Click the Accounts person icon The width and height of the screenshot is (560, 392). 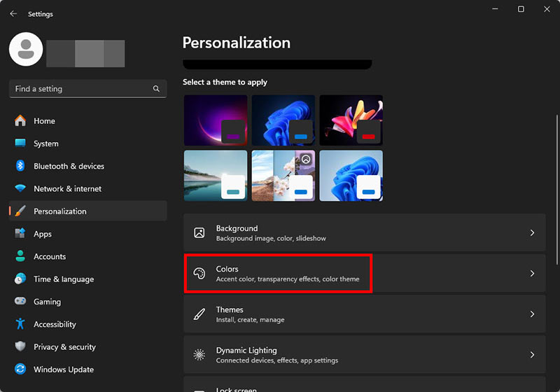20,256
